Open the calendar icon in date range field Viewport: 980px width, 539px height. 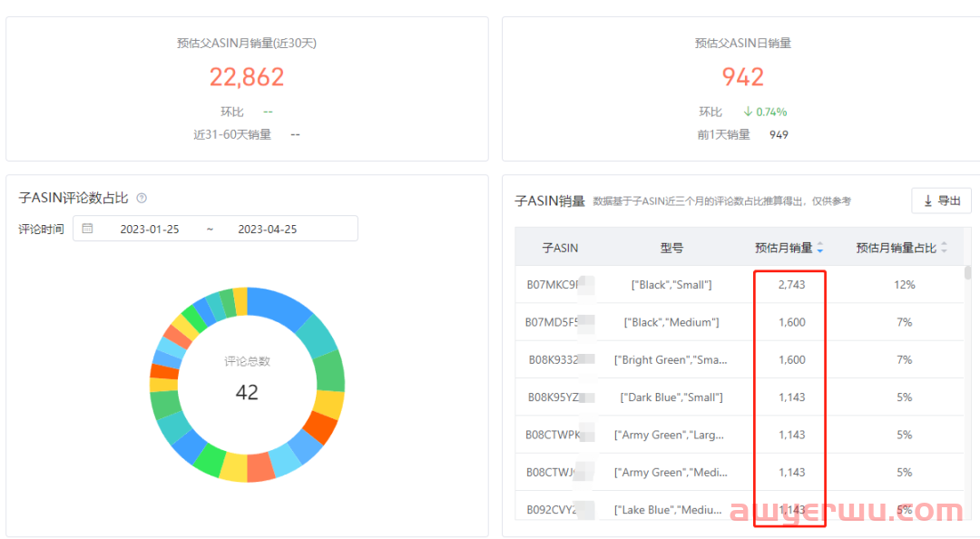pos(87,229)
